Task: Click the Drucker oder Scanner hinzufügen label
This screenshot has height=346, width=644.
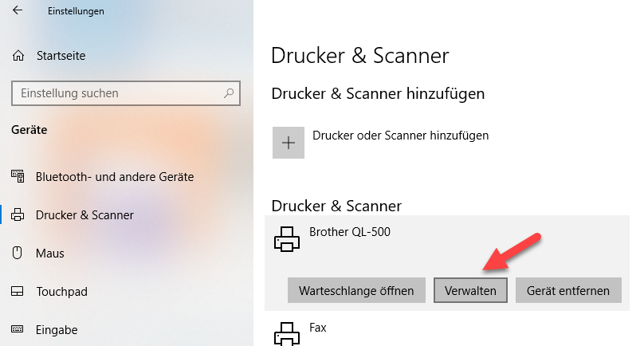Action: pyautogui.click(x=400, y=136)
